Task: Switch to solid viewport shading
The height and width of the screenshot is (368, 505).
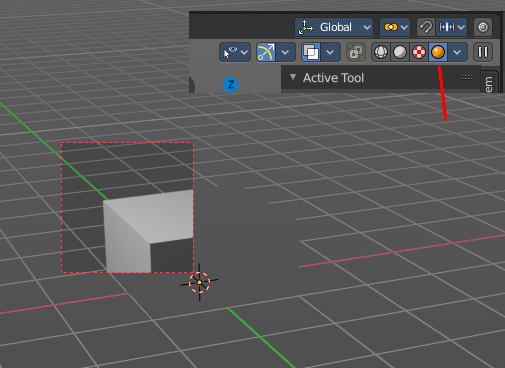Action: [400, 52]
